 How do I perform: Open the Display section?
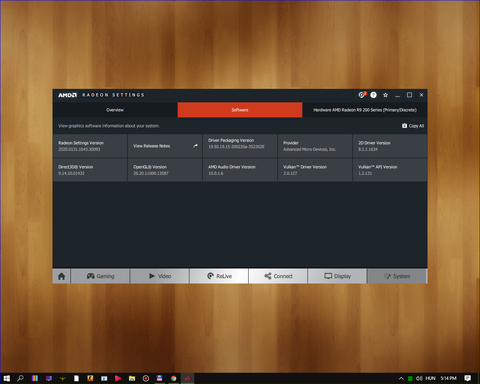click(337, 276)
